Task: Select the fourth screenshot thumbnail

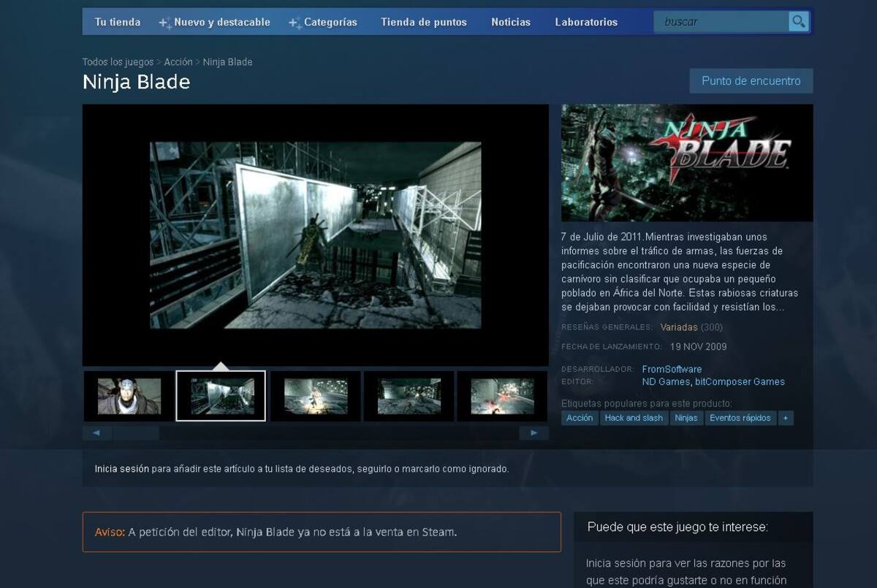Action: click(x=409, y=396)
